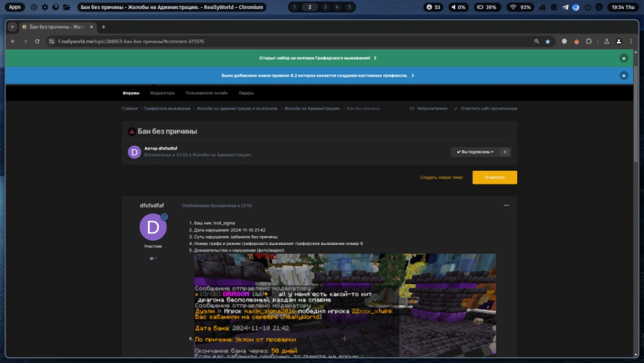Launch the ChatGPT icon in the top panel
Screen dimensions: 644x363
pyautogui.click(x=34, y=7)
